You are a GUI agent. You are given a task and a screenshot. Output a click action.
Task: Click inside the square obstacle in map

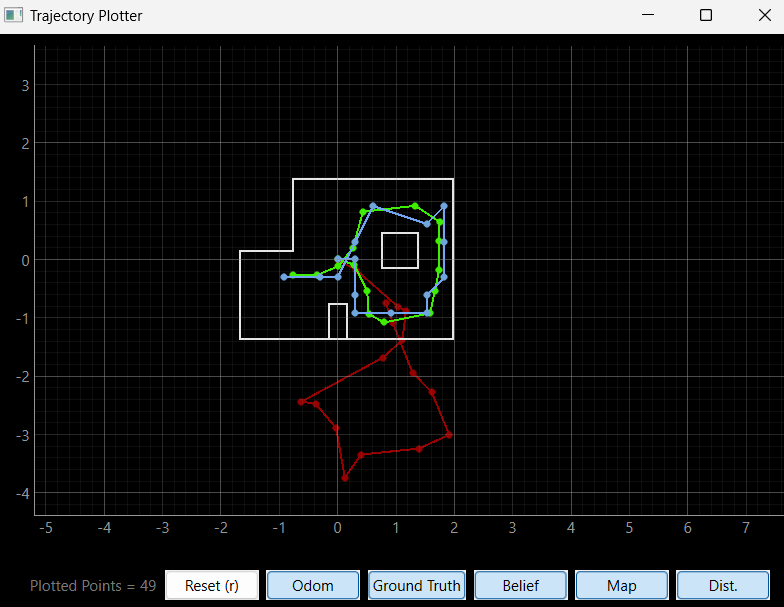(x=400, y=250)
